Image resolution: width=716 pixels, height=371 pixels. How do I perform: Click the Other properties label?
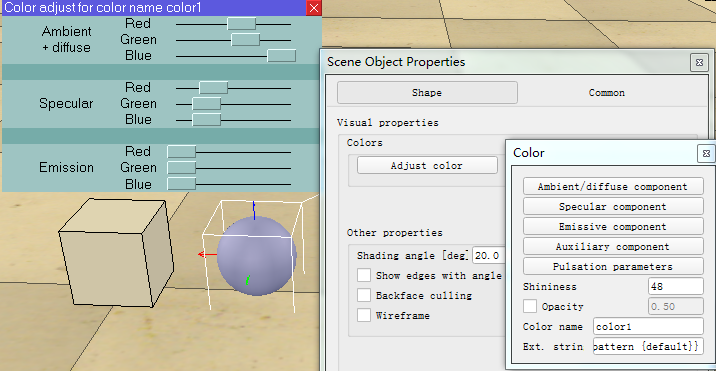pos(395,233)
